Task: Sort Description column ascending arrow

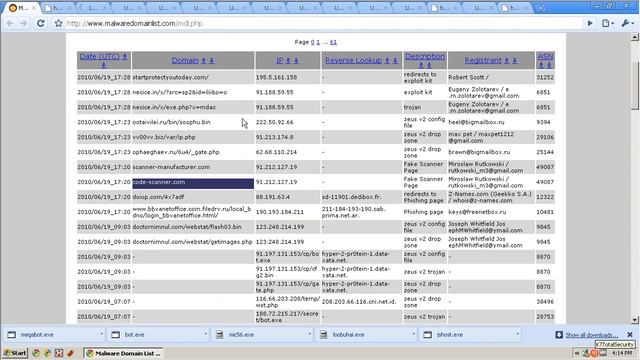Action: (421, 65)
